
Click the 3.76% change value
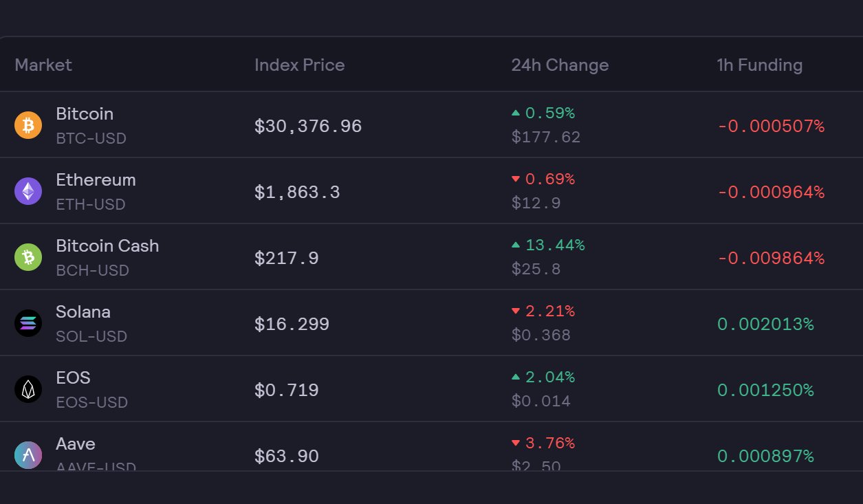pos(550,443)
